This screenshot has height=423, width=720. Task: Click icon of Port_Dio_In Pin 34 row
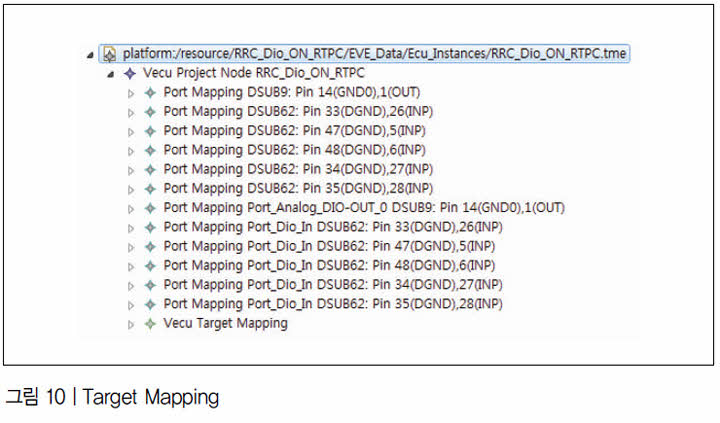point(150,285)
